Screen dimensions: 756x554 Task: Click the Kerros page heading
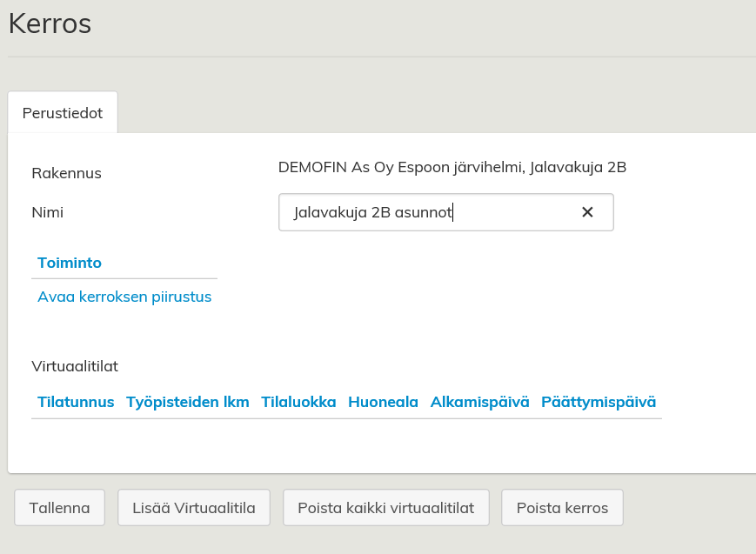(x=50, y=24)
